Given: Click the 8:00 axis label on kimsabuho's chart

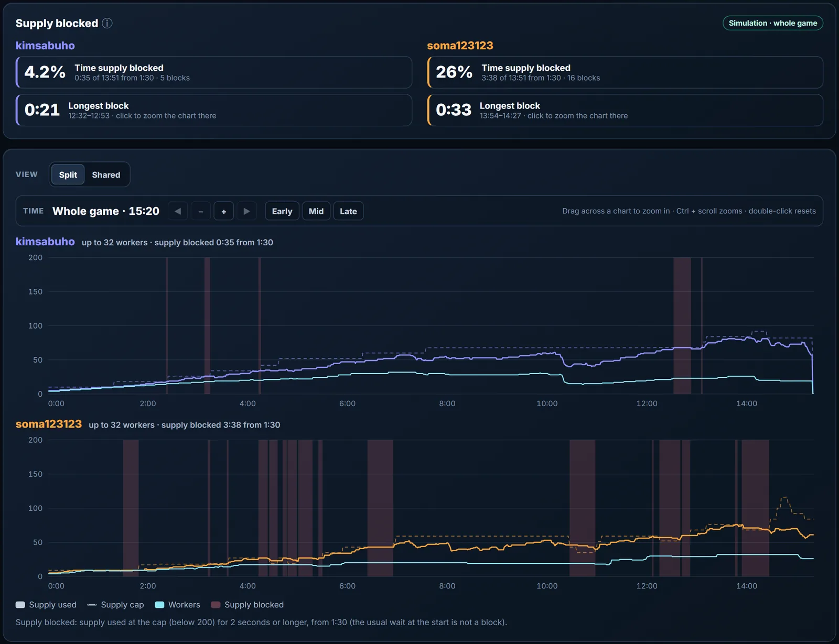Looking at the screenshot, I should click(447, 403).
